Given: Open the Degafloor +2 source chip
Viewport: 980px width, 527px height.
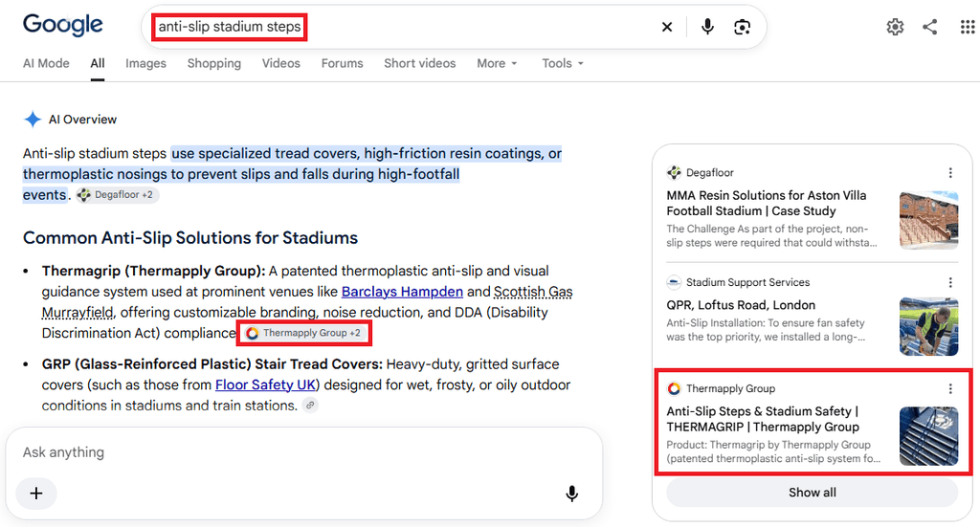Looking at the screenshot, I should click(118, 195).
